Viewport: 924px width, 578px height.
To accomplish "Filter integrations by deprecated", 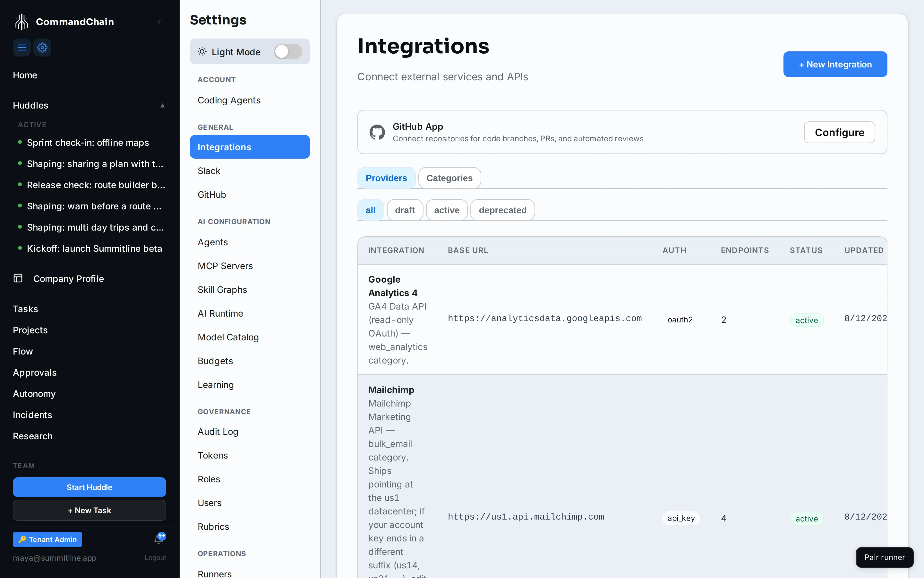I will click(502, 210).
